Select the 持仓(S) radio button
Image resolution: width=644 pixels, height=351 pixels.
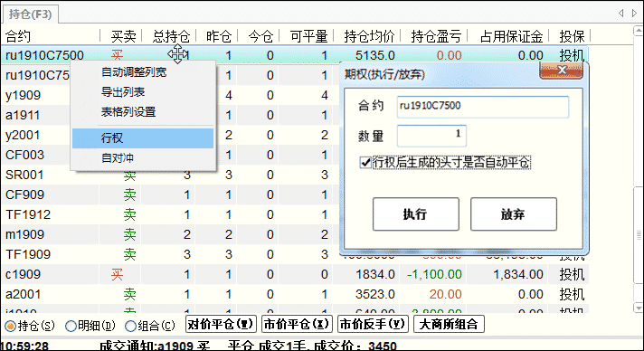(10, 327)
